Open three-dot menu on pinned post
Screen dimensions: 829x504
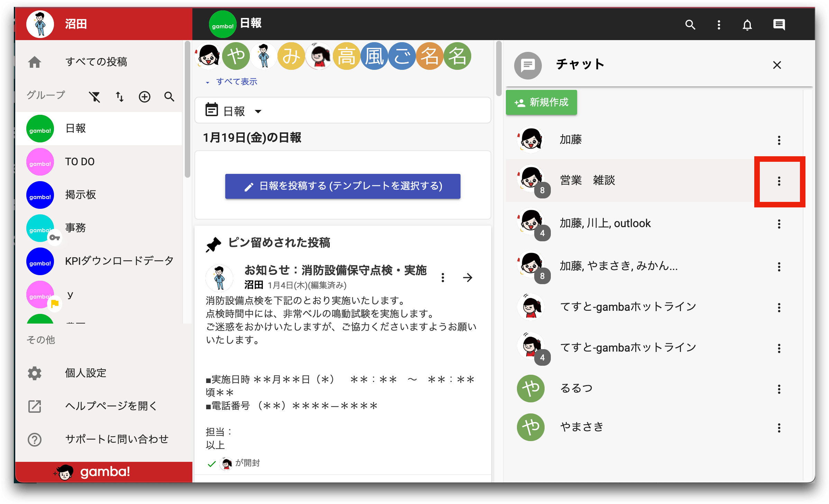point(443,278)
